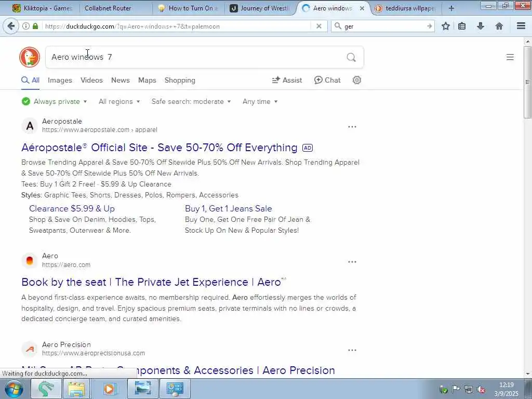Select the Maps search tab

(x=147, y=81)
